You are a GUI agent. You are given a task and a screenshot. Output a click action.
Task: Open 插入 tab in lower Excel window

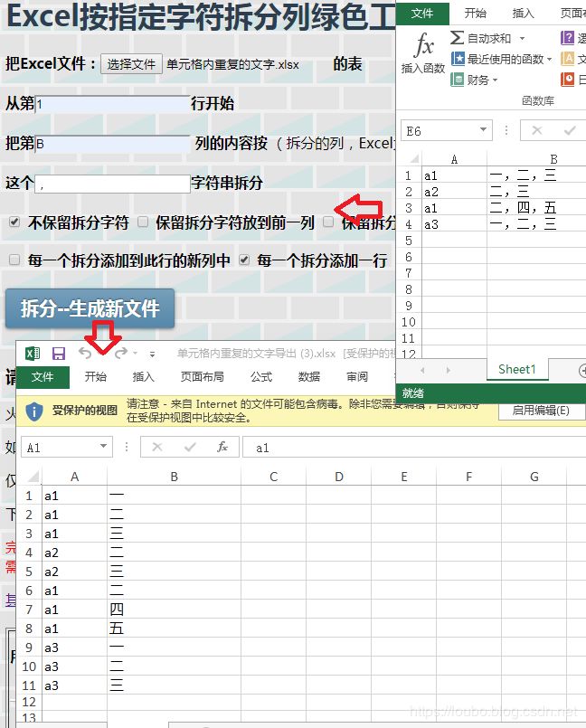click(144, 376)
